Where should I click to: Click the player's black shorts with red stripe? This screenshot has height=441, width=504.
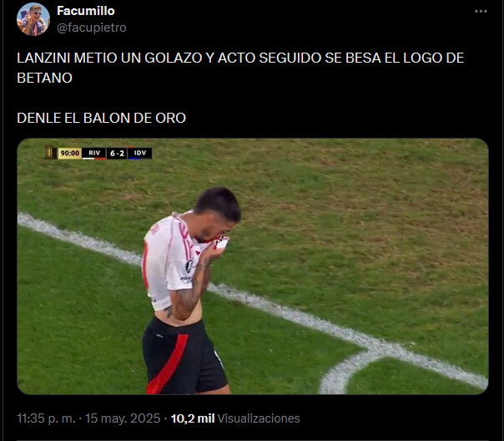pyautogui.click(x=184, y=357)
